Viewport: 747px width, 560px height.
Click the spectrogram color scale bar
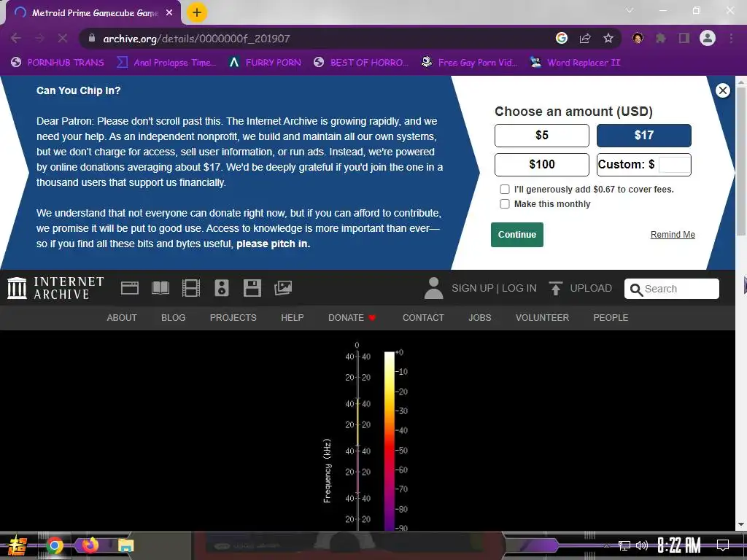(x=390, y=440)
